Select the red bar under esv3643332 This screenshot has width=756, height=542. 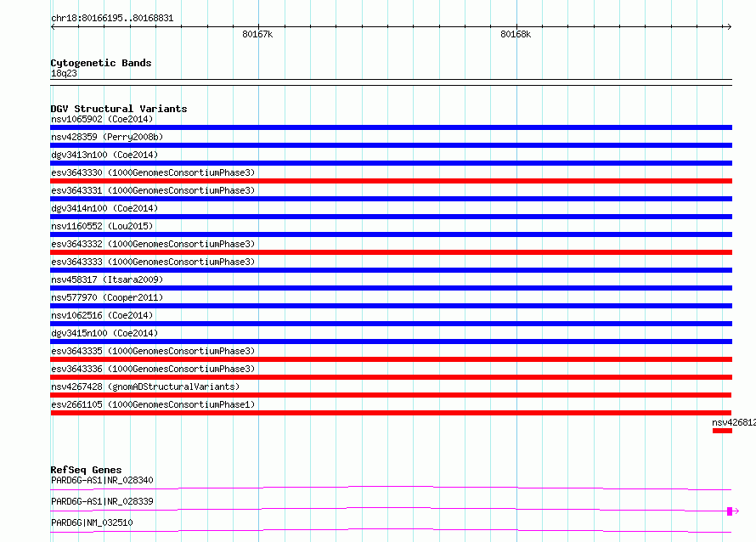tap(391, 252)
